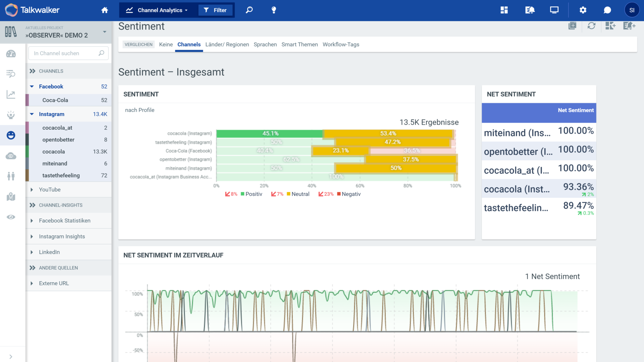Click the project library books icon
The width and height of the screenshot is (644, 362).
click(x=11, y=32)
